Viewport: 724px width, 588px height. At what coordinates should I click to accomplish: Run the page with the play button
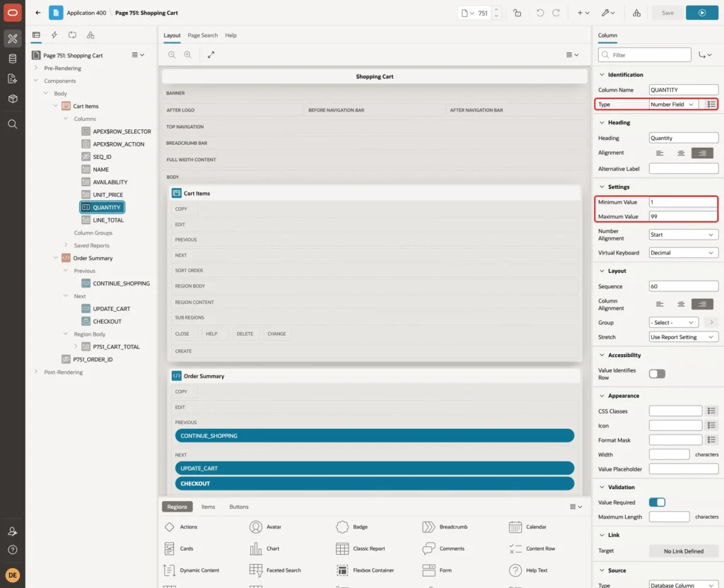[x=701, y=13]
